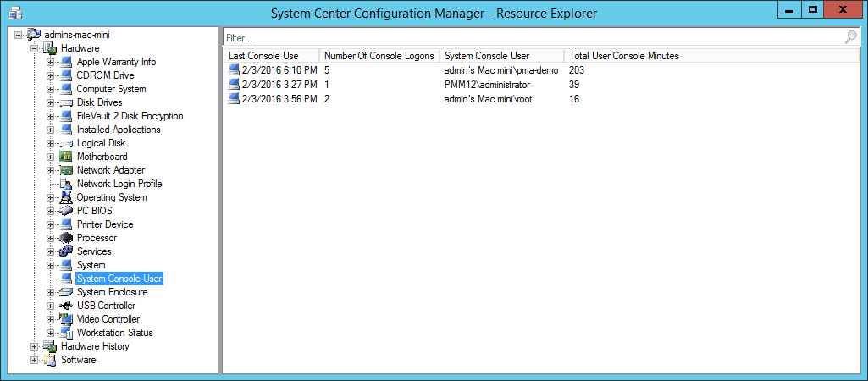Click into the Filter text field
868x381 pixels.
coord(534,37)
